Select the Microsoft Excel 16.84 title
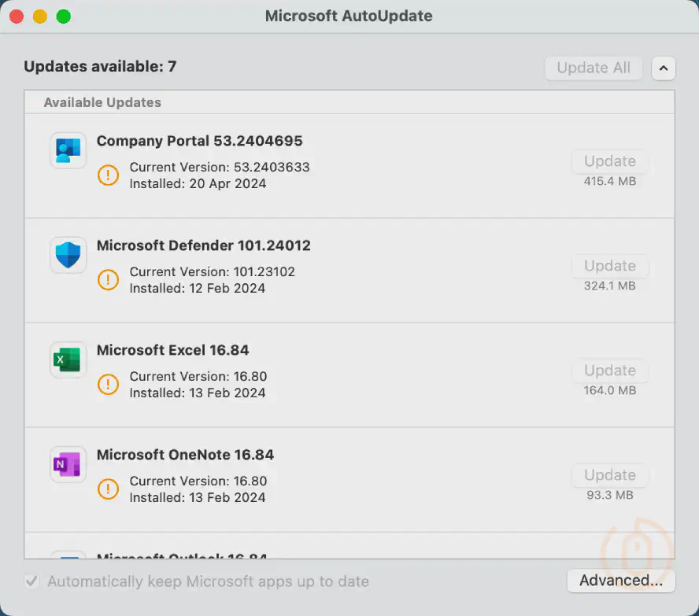 (x=173, y=350)
